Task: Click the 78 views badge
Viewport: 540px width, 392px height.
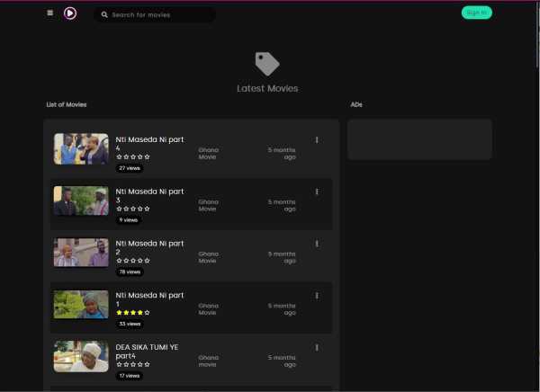Action: (130, 272)
